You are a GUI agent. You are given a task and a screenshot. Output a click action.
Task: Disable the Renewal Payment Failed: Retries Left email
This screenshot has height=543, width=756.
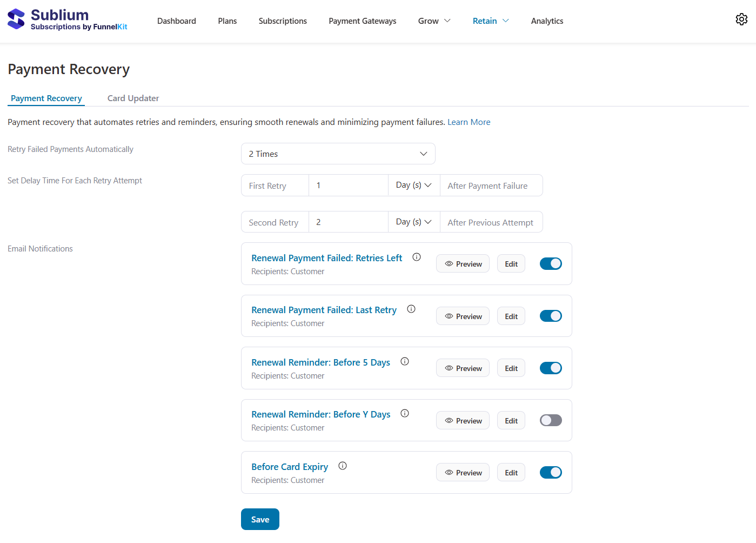[550, 263]
